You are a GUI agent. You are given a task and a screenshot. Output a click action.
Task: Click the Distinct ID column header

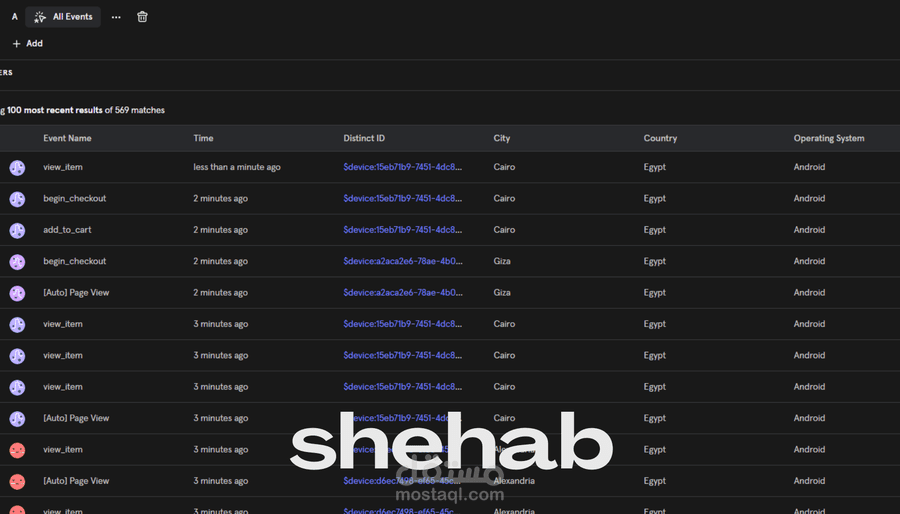tap(364, 138)
